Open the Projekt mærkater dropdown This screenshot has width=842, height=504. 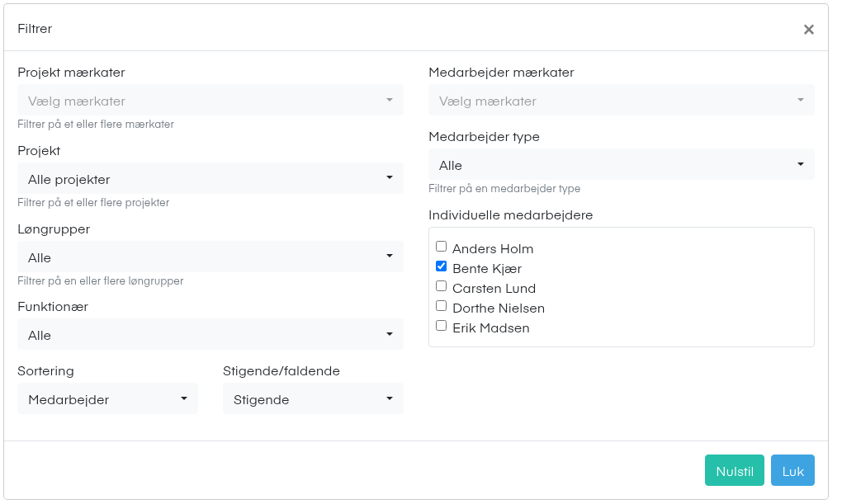(x=210, y=101)
